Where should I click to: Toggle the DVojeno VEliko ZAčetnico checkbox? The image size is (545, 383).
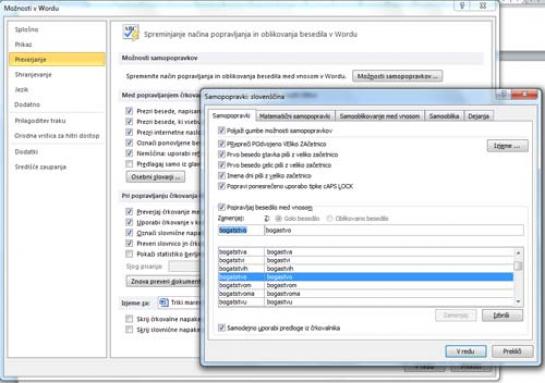pyautogui.click(x=221, y=144)
